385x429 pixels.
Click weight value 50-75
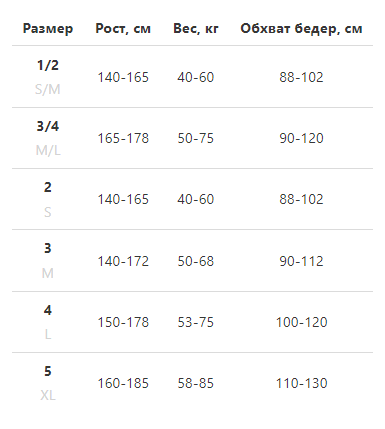coord(196,138)
